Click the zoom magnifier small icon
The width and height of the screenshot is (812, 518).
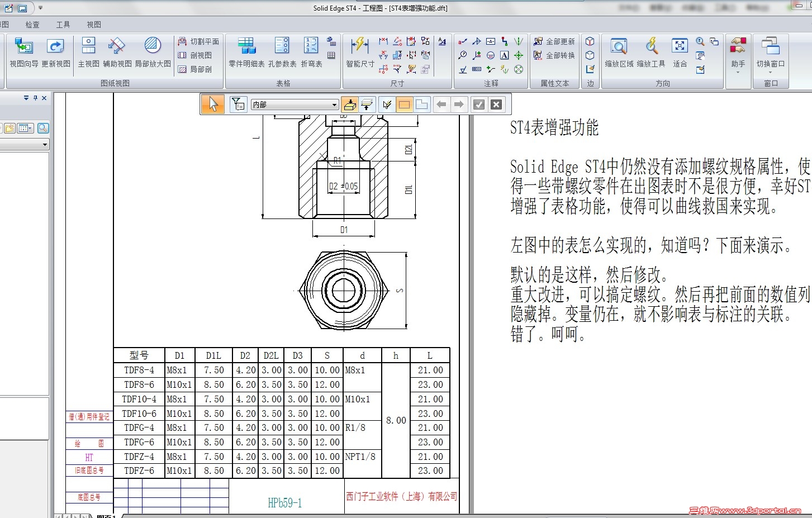click(700, 41)
